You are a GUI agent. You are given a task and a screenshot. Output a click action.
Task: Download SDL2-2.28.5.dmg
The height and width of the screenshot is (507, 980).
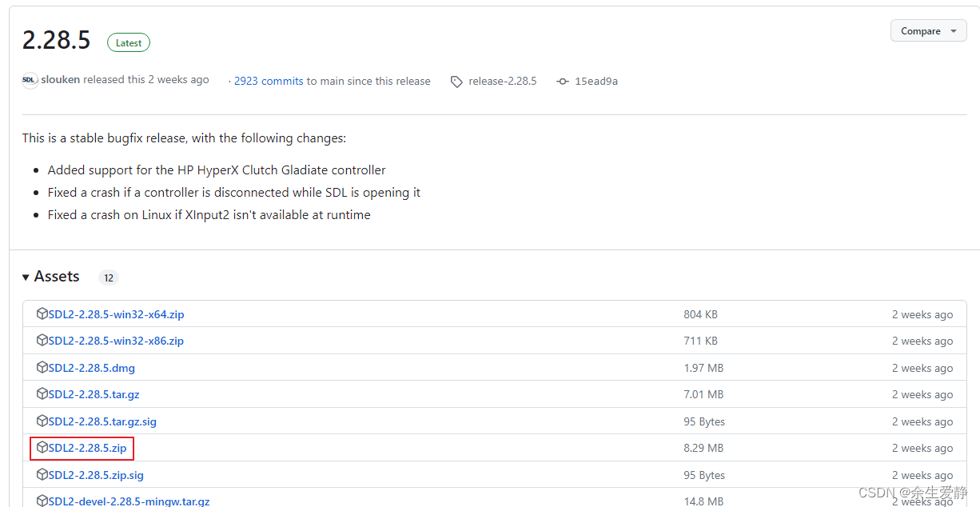tap(91, 368)
